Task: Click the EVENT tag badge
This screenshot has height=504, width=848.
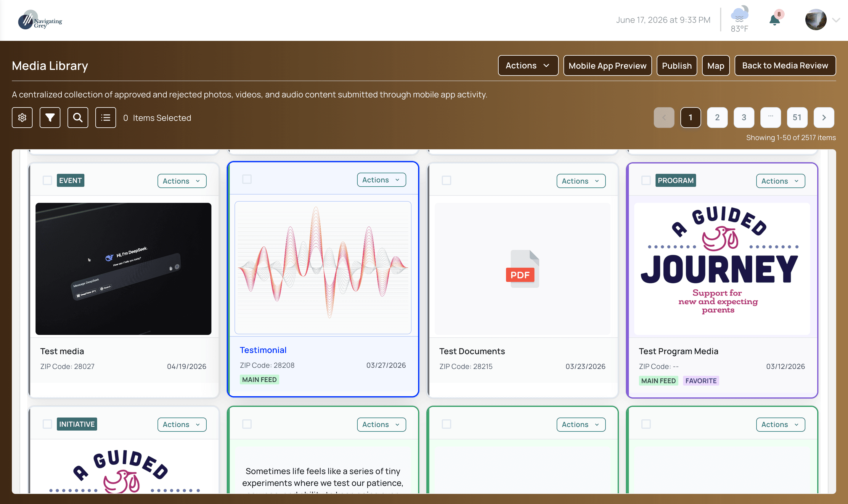Action: tap(70, 180)
